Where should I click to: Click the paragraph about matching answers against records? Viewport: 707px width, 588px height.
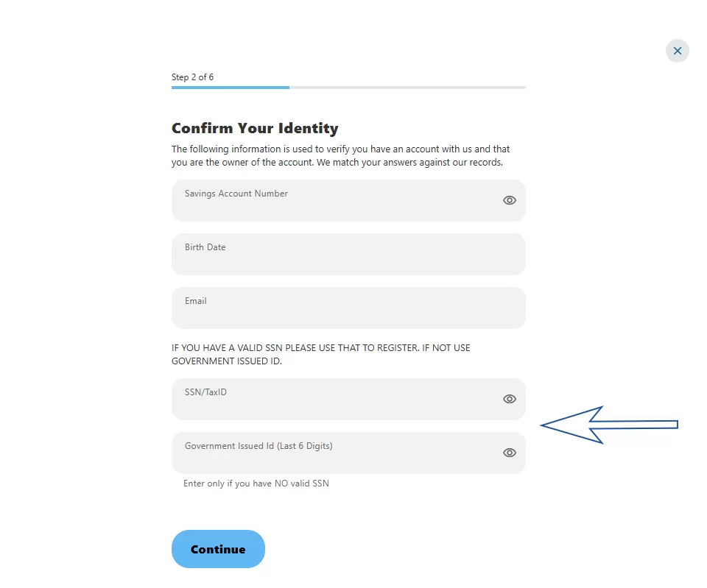click(340, 155)
